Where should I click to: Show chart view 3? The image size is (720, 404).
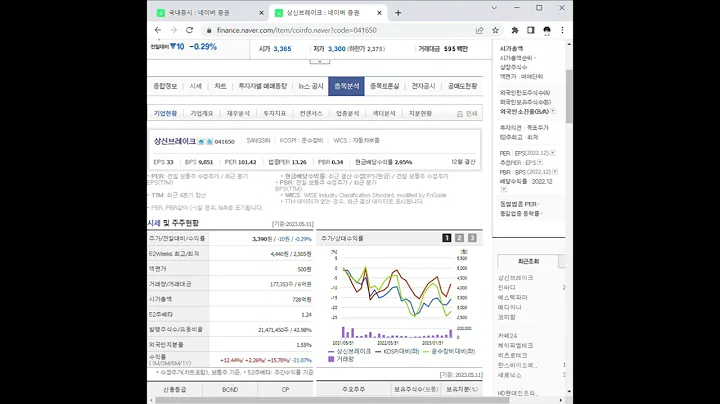pos(472,237)
